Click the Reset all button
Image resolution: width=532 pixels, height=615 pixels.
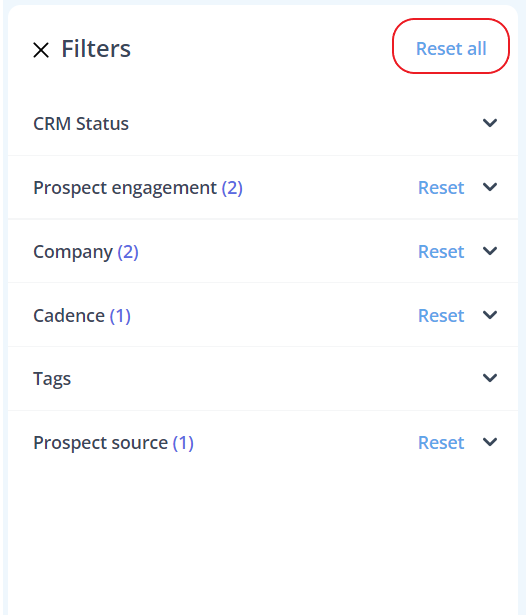pos(451,49)
